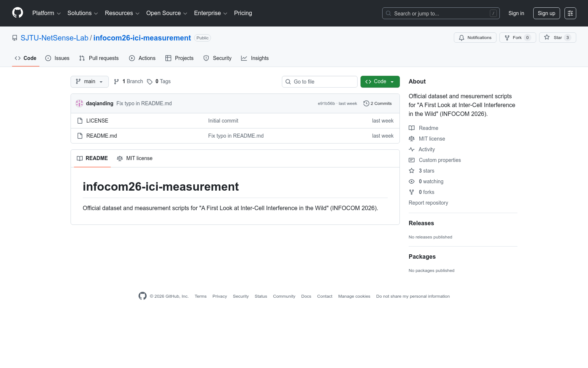Open the main branch selector dropdown
This screenshot has height=368, width=588.
click(x=90, y=82)
